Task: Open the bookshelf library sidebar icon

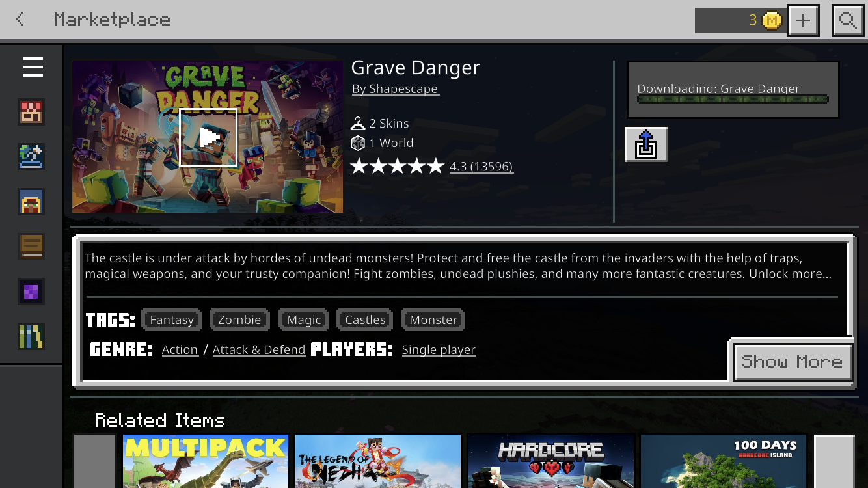Action: coord(31,336)
